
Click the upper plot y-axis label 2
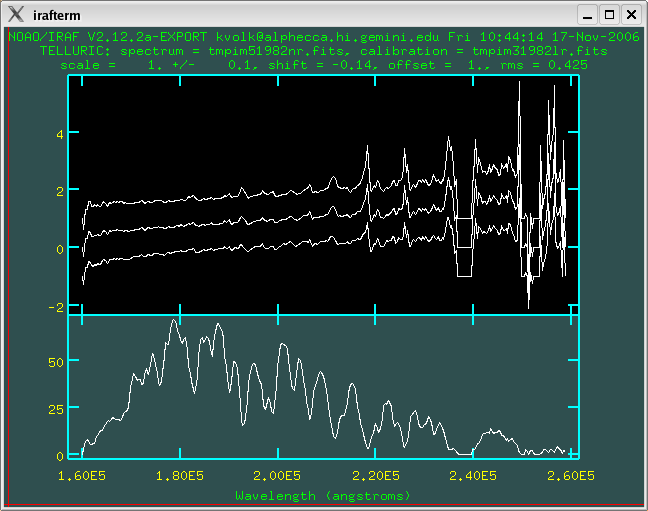[x=60, y=191]
